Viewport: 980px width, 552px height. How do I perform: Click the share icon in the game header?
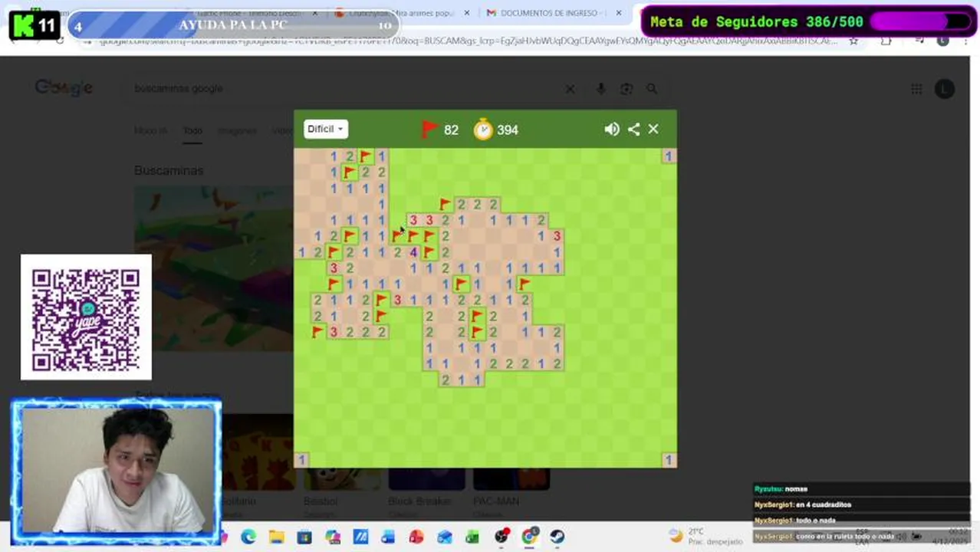tap(633, 130)
